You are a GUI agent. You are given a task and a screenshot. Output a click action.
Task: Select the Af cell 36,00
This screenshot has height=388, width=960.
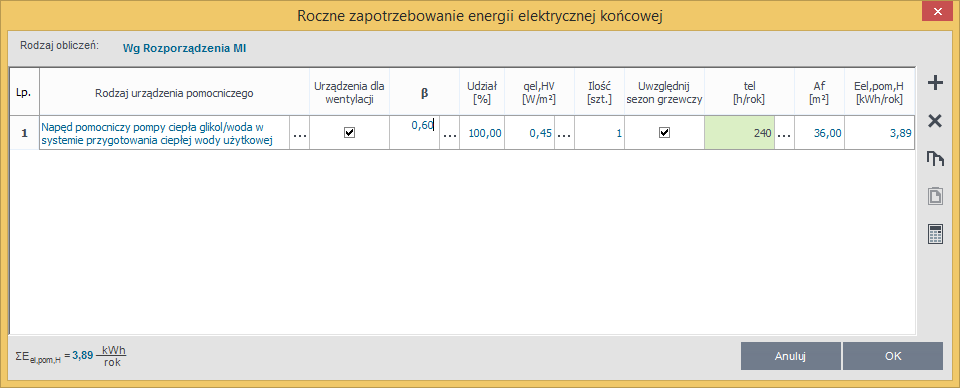pos(819,132)
